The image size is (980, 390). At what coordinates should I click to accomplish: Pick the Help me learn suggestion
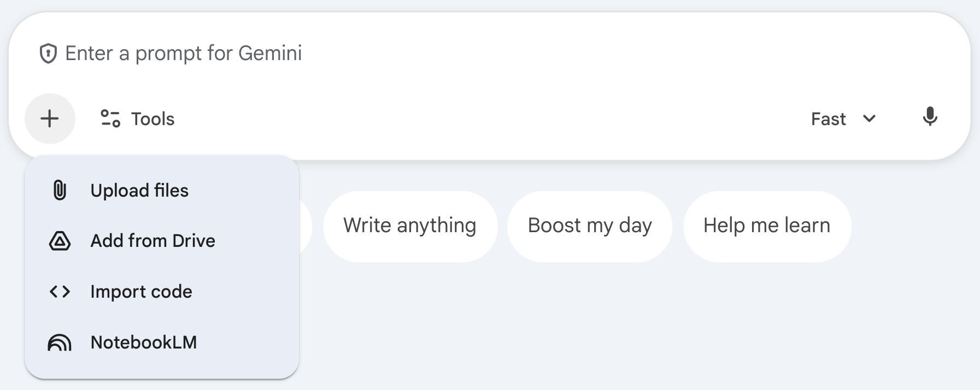766,226
